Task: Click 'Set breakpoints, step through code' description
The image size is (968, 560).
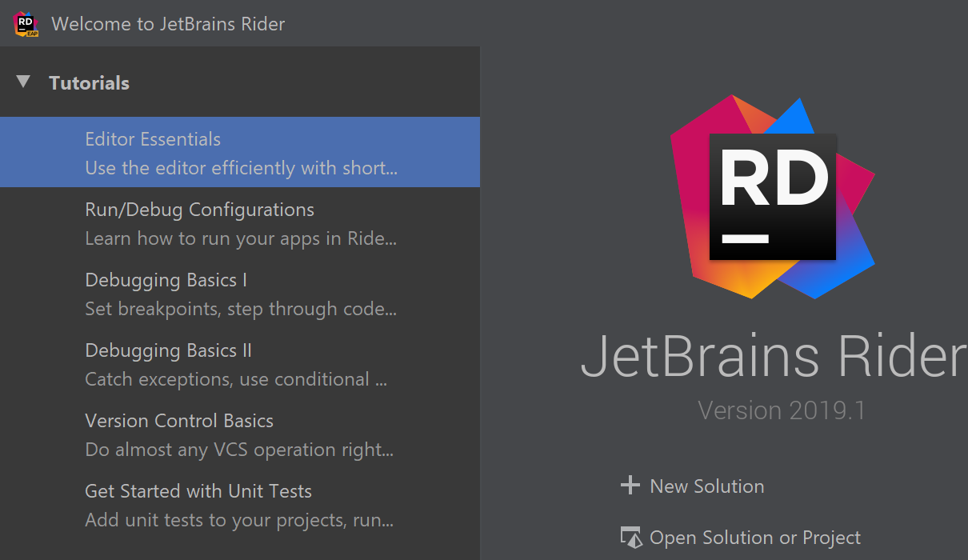Action: point(241,309)
